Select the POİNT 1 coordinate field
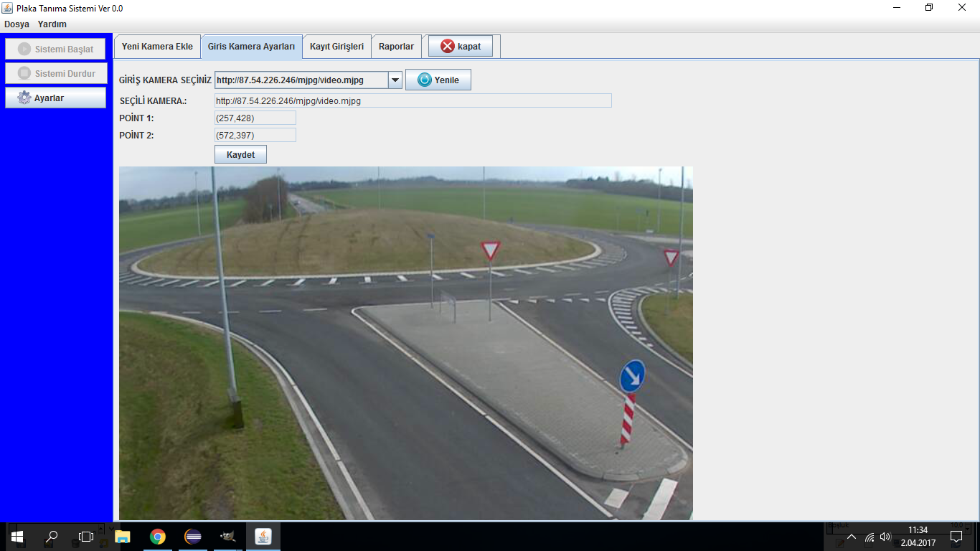This screenshot has height=551, width=980. coord(255,118)
